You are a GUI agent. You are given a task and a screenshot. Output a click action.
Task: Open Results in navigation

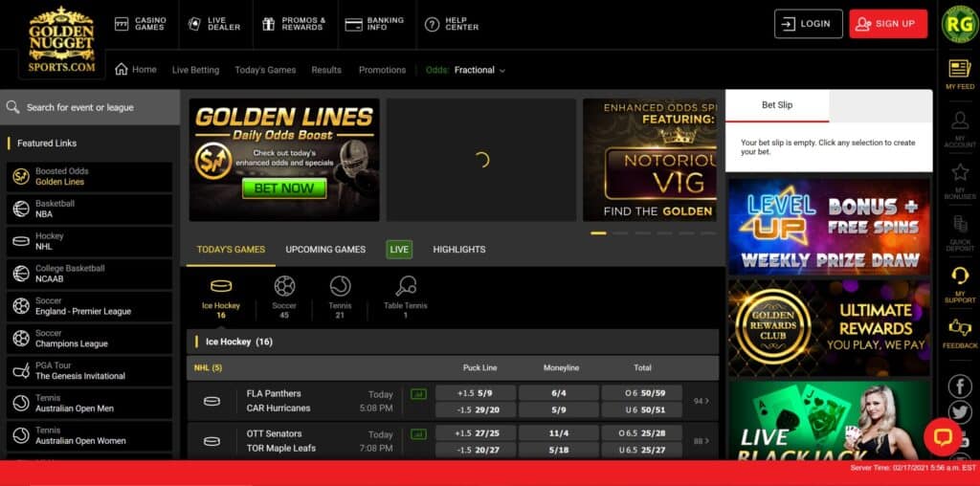pyautogui.click(x=326, y=70)
